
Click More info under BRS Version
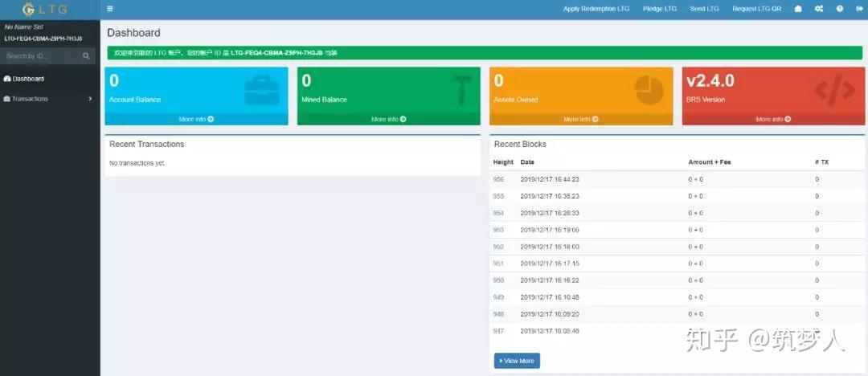click(773, 119)
